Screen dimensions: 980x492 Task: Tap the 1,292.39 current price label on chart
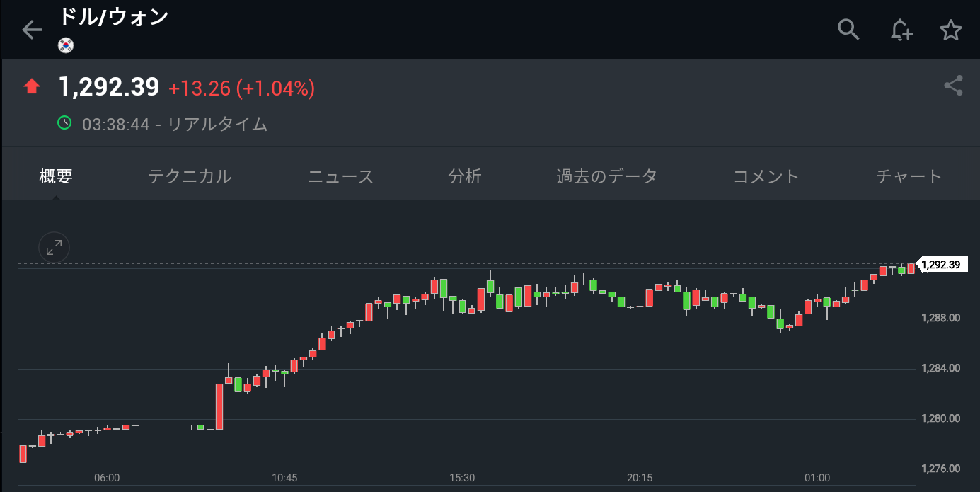click(x=941, y=265)
